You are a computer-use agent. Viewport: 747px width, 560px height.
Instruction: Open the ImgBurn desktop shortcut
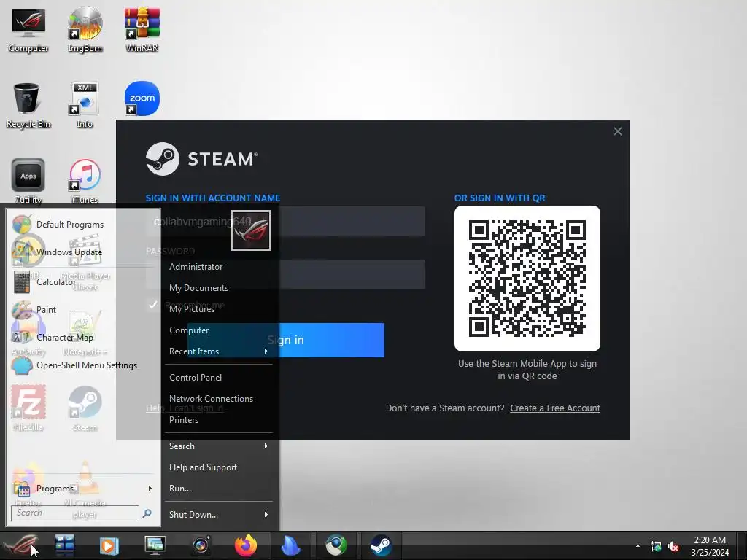pos(85,29)
